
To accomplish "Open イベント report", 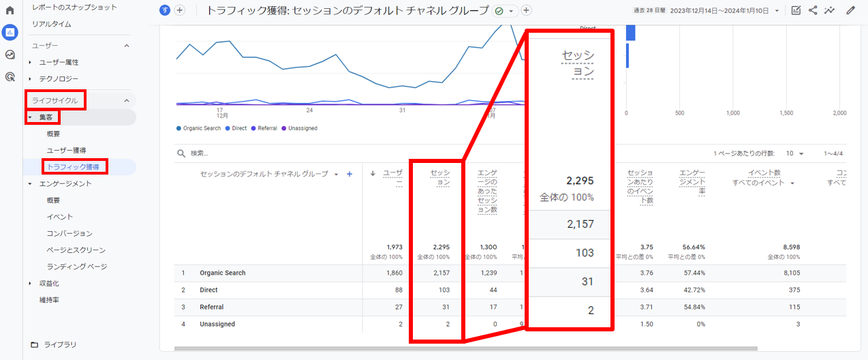I will pyautogui.click(x=60, y=217).
